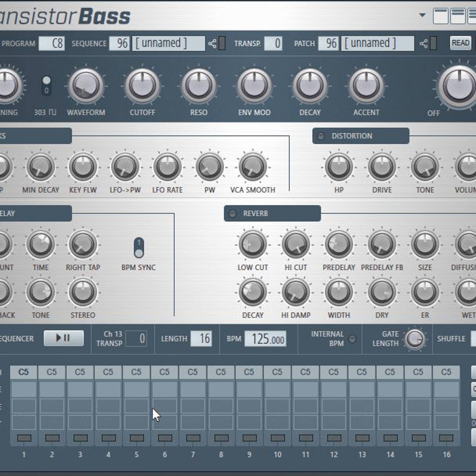Image resolution: width=476 pixels, height=476 pixels.
Task: Select the compact single-panel view icon
Action: pyautogui.click(x=440, y=16)
